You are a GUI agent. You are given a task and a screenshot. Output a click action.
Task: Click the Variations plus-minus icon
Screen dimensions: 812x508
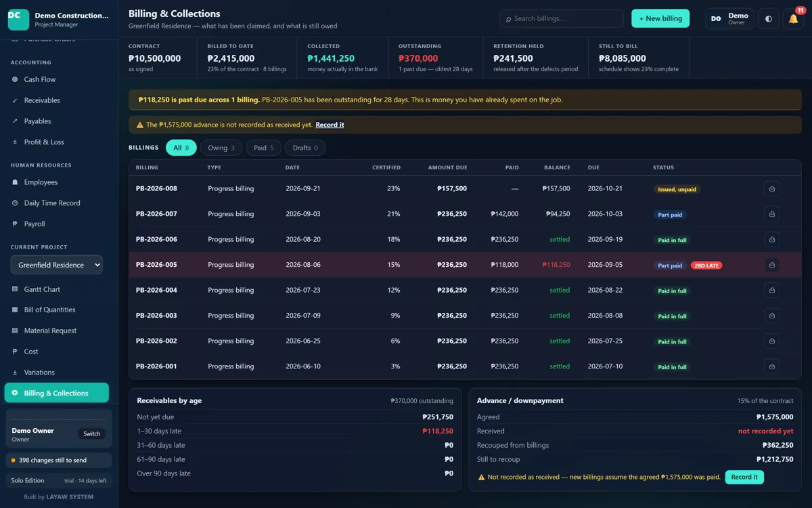point(15,373)
